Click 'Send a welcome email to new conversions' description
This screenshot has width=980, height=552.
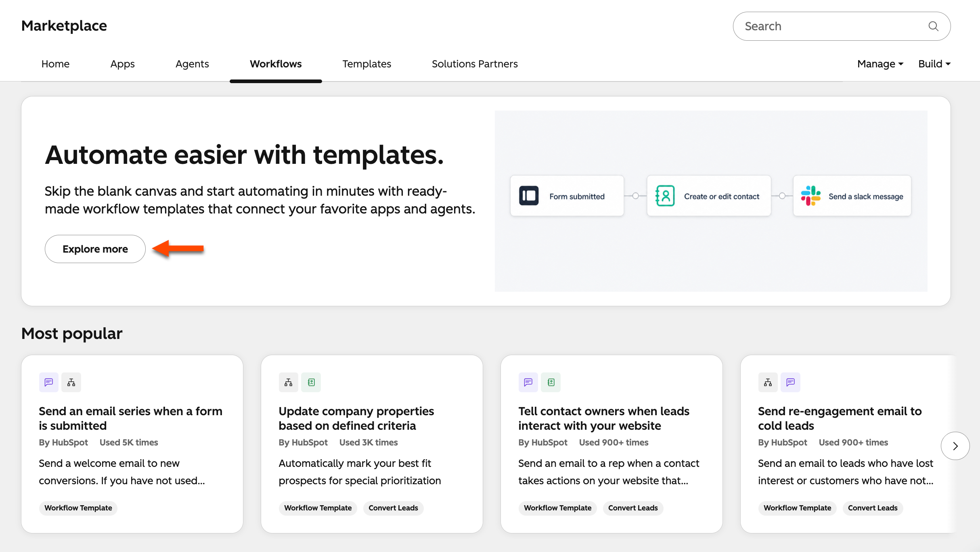click(122, 472)
